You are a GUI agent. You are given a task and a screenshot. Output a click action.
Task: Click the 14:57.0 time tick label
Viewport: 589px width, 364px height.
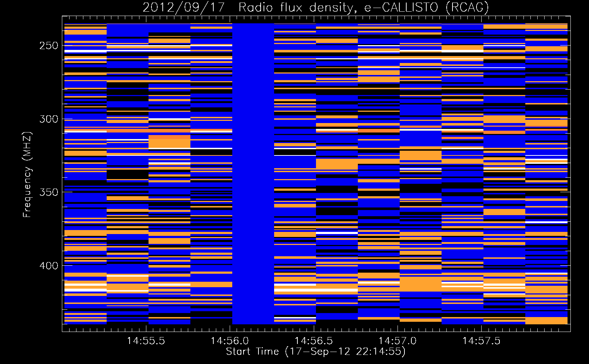click(x=398, y=341)
